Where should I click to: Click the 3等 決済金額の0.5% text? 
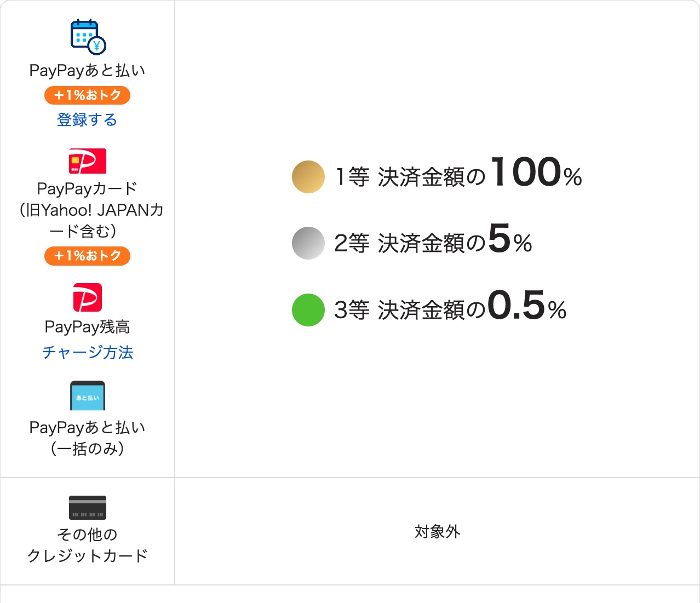[450, 307]
